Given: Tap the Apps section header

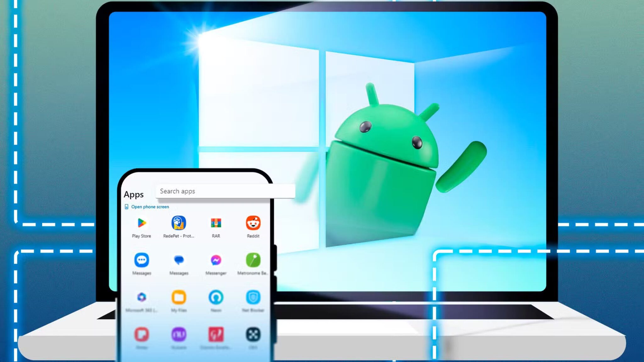Looking at the screenshot, I should 134,194.
